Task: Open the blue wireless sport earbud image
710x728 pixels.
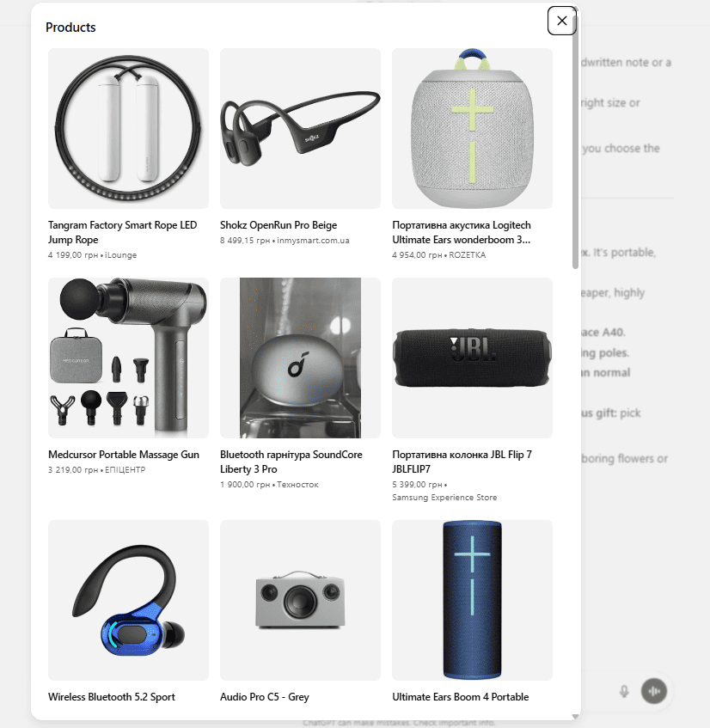Action: [x=128, y=600]
